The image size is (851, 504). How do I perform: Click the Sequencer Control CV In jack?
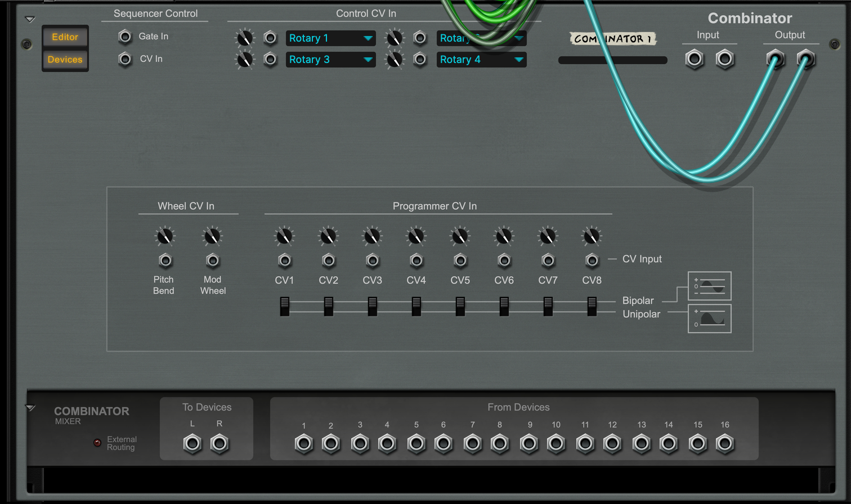click(x=125, y=59)
